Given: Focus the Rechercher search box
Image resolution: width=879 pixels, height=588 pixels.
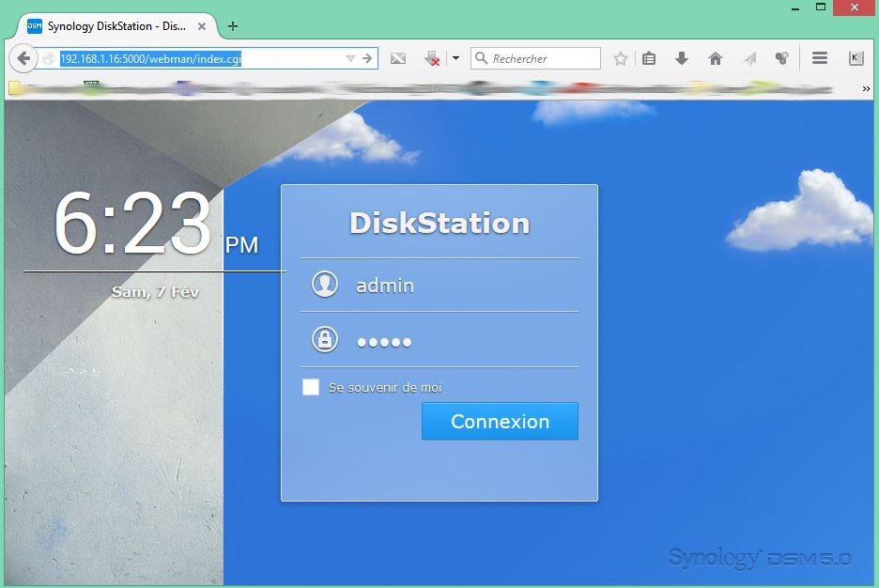Looking at the screenshot, I should click(x=536, y=58).
